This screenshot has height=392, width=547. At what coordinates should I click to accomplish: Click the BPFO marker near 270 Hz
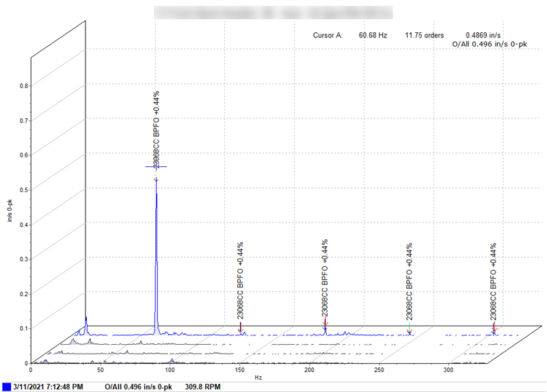coord(409,281)
